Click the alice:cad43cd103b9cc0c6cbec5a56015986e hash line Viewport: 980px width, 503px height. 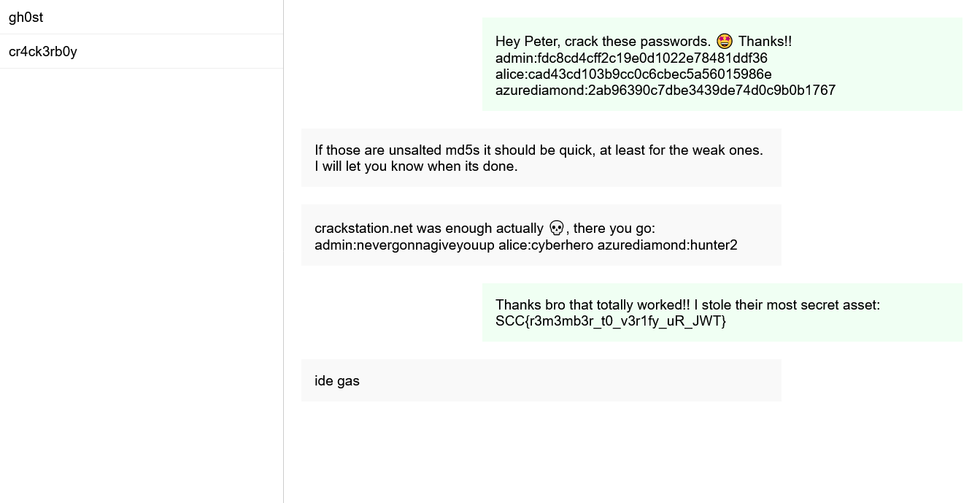click(633, 74)
